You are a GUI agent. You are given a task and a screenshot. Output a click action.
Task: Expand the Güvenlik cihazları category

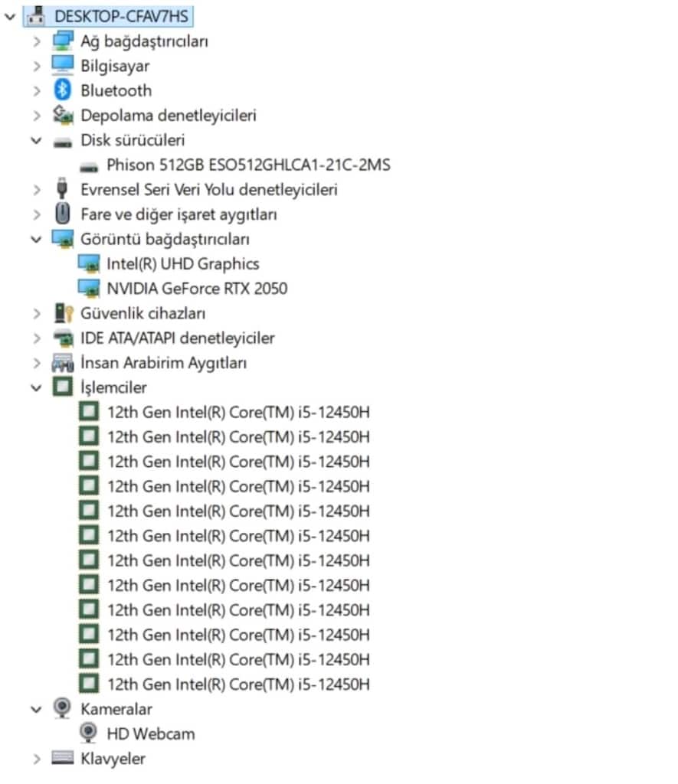[x=36, y=313]
